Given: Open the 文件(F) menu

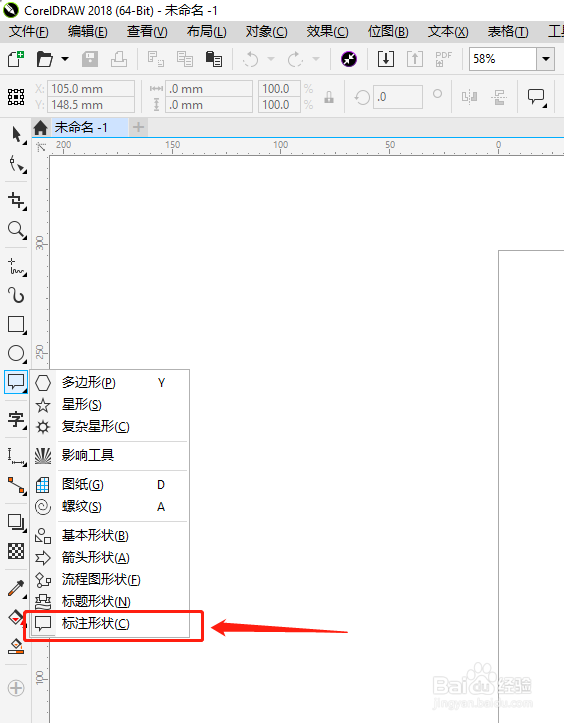Looking at the screenshot, I should 29,32.
